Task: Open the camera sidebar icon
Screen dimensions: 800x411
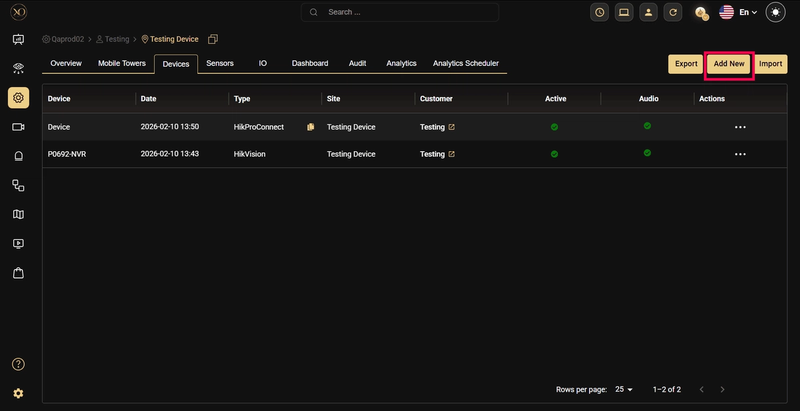Action: click(x=18, y=127)
